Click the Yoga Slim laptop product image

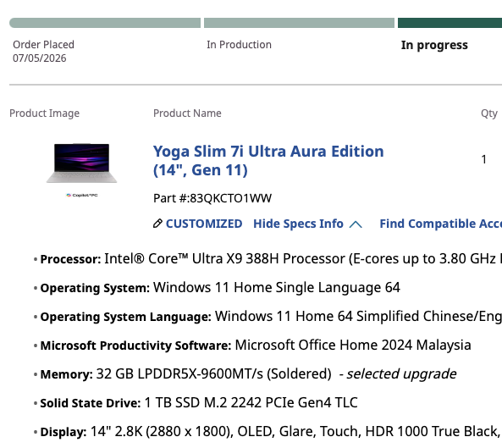81,163
